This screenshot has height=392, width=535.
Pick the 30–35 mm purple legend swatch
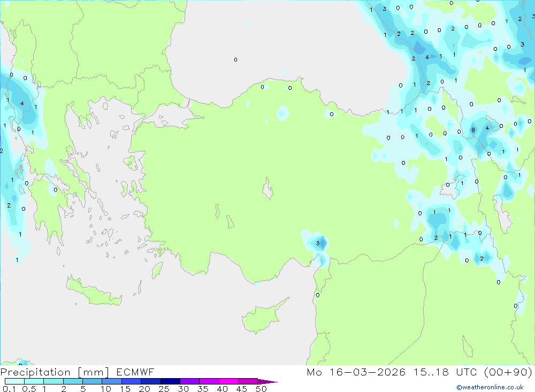click(x=189, y=381)
